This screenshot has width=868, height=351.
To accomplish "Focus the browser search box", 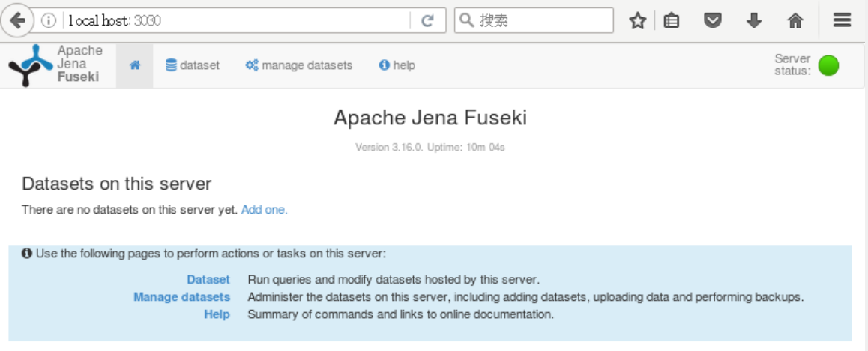I will (x=534, y=21).
